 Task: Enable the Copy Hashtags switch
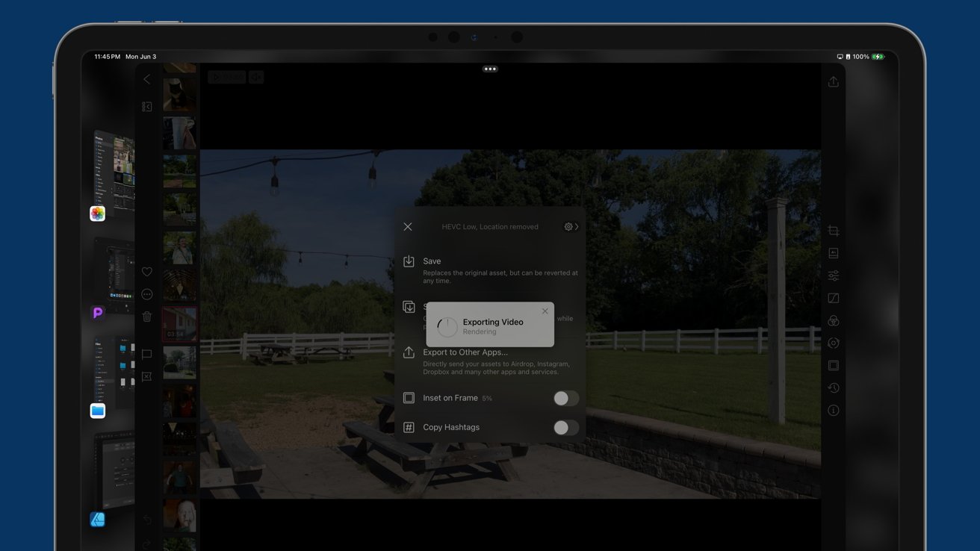[x=565, y=428]
